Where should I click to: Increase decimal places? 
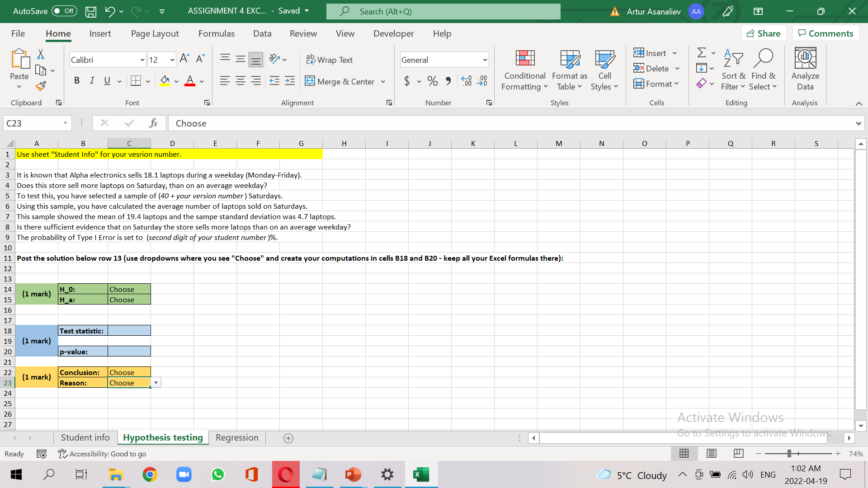[467, 81]
